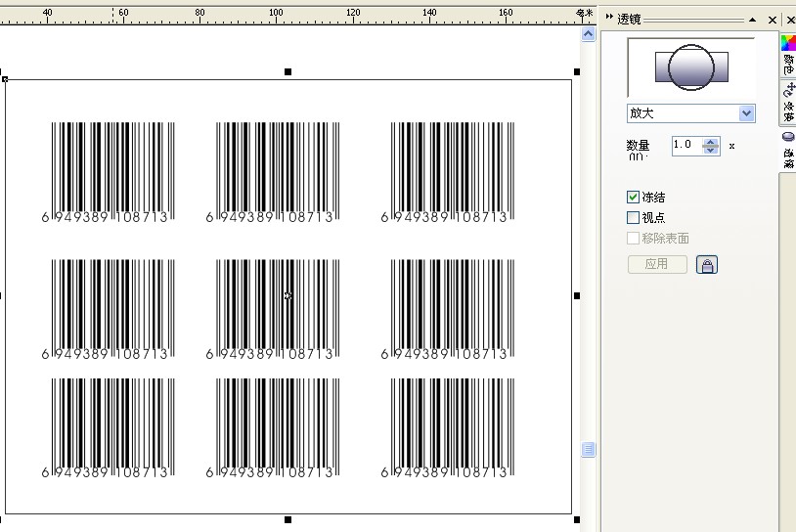
Task: Switch to the 变换 docker tab
Action: click(x=788, y=102)
